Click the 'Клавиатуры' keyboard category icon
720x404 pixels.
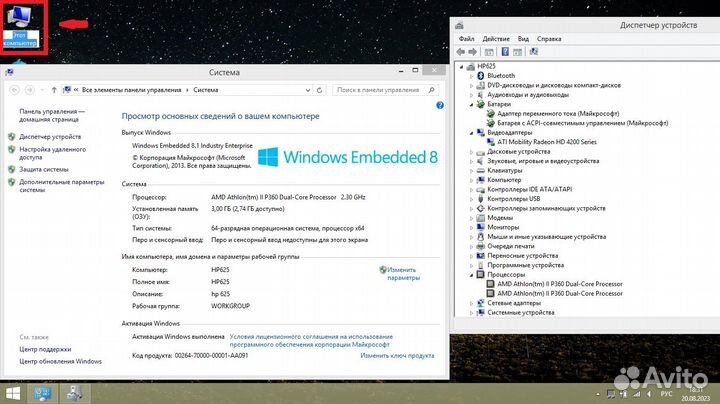tap(481, 170)
